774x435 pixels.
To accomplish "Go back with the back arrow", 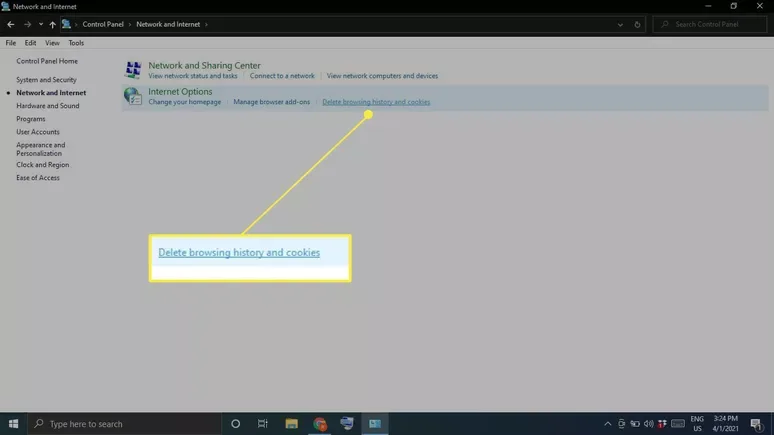I will point(10,24).
